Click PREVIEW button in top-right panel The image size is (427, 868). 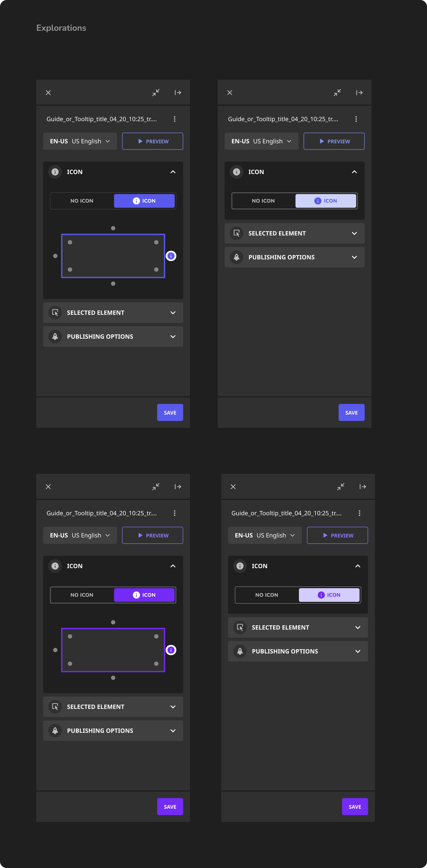(334, 141)
